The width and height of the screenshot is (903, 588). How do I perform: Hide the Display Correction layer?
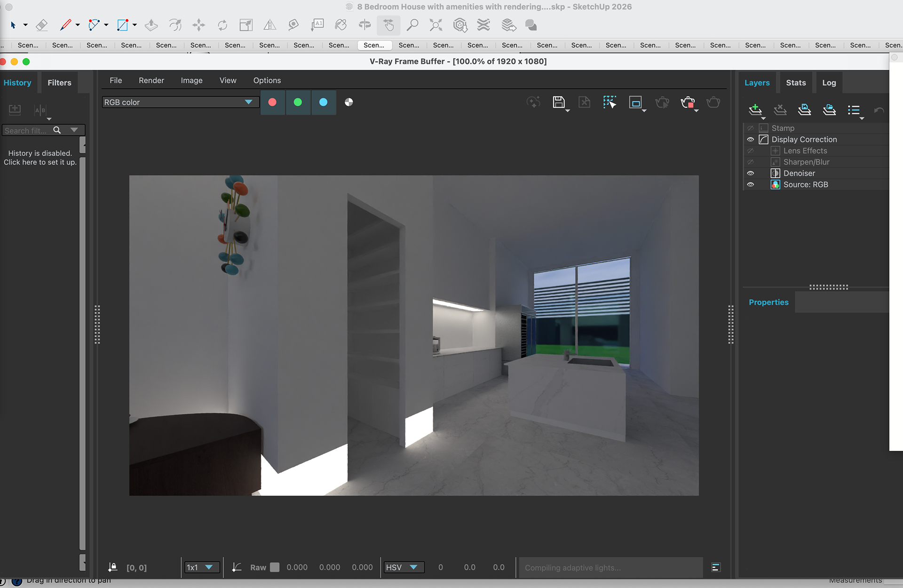click(x=751, y=139)
